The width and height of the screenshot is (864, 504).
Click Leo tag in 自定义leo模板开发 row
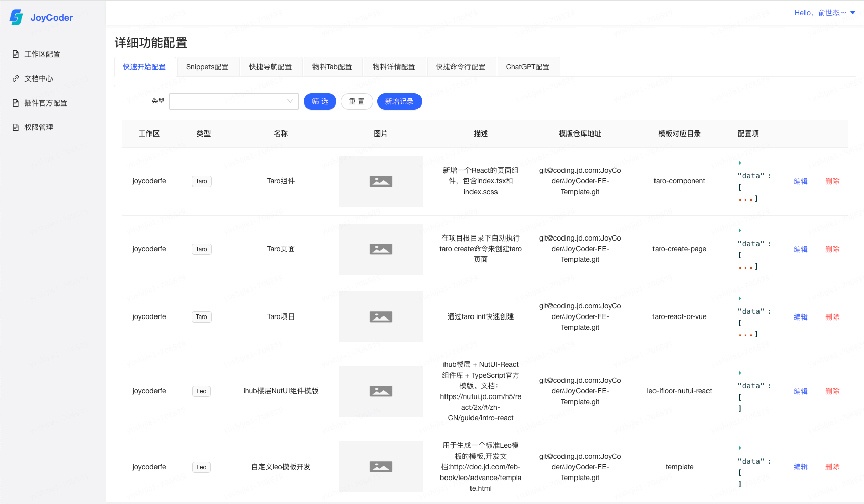201,467
